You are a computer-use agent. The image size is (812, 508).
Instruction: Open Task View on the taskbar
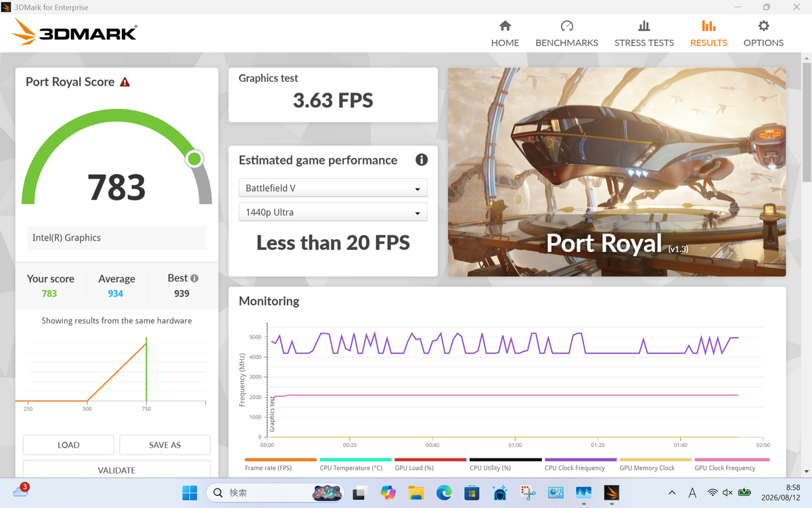[359, 492]
